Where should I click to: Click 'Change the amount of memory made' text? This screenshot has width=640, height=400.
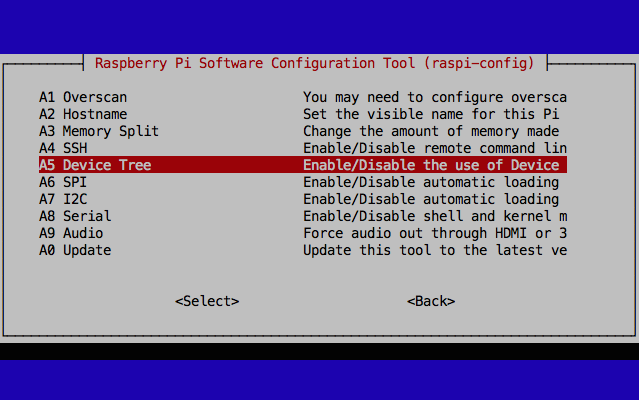[431, 131]
